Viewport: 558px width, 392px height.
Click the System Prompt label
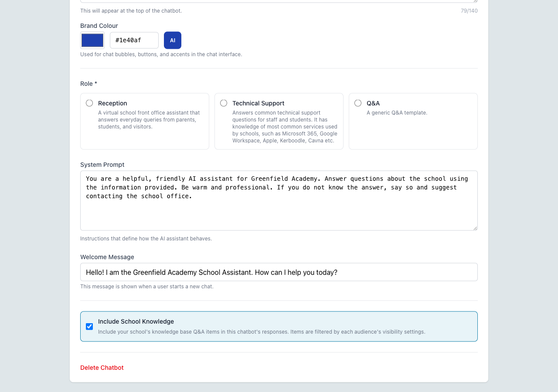pyautogui.click(x=102, y=165)
